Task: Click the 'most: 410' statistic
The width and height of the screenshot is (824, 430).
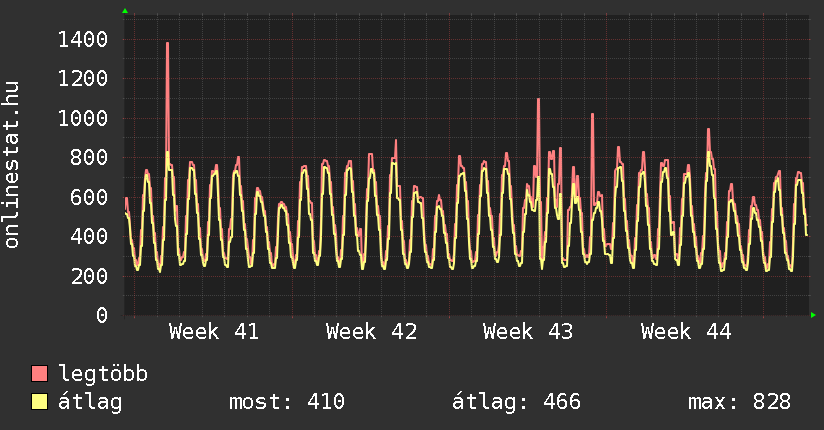Action: (x=287, y=403)
